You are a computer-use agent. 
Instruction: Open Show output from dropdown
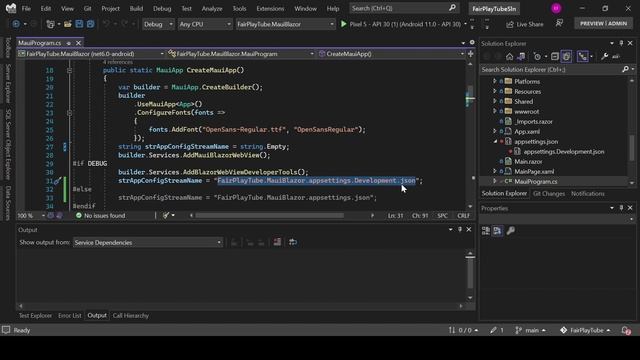pos(148,242)
